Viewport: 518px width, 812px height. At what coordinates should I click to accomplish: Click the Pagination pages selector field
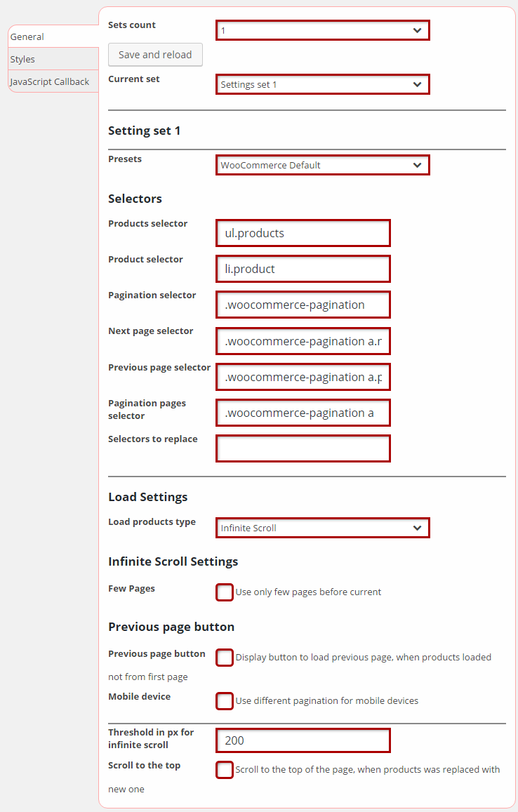click(x=303, y=413)
